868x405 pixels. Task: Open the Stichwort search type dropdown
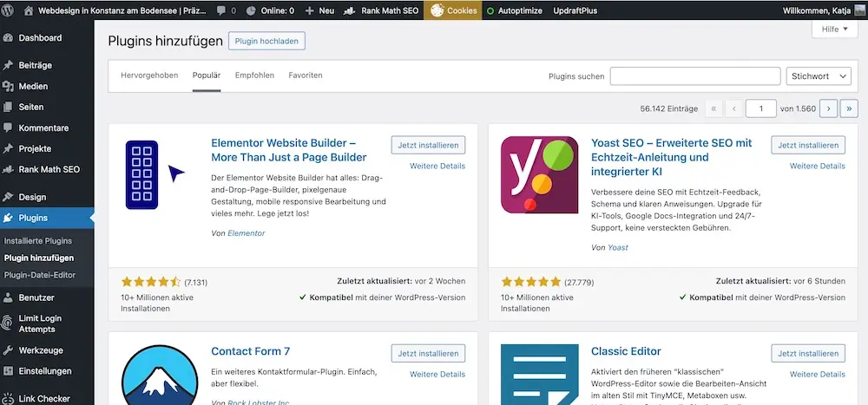pyautogui.click(x=819, y=76)
